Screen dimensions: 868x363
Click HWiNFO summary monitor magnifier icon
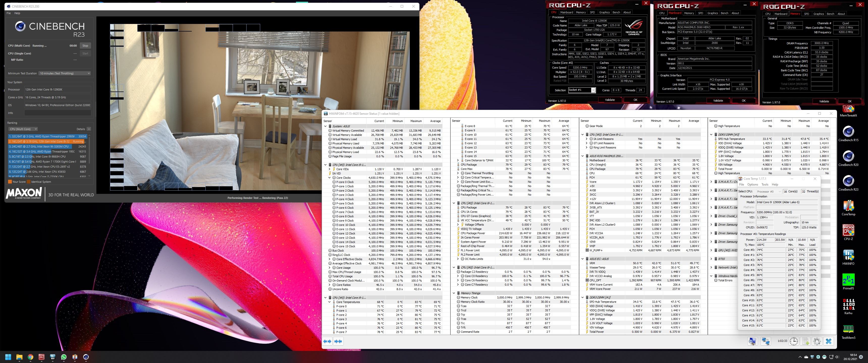tap(752, 341)
